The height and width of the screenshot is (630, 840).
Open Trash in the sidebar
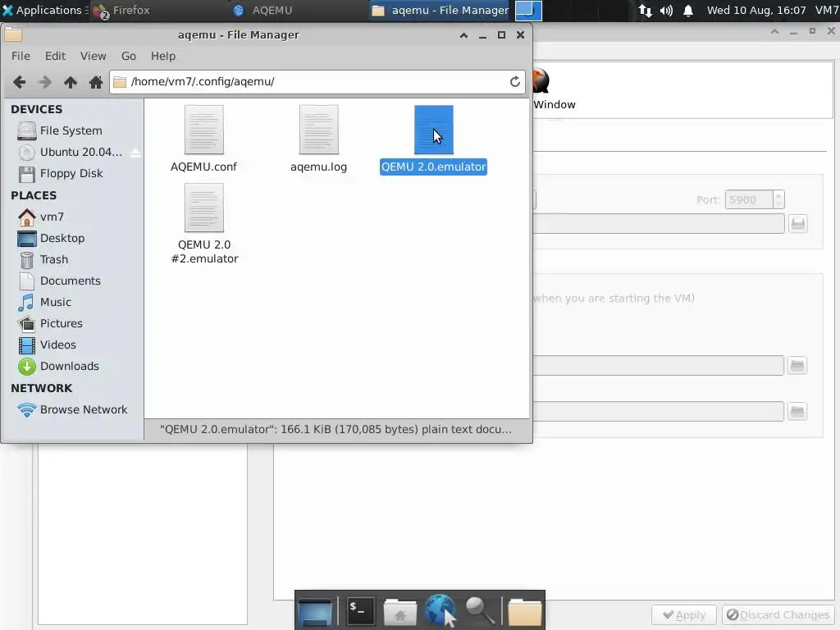pyautogui.click(x=54, y=260)
